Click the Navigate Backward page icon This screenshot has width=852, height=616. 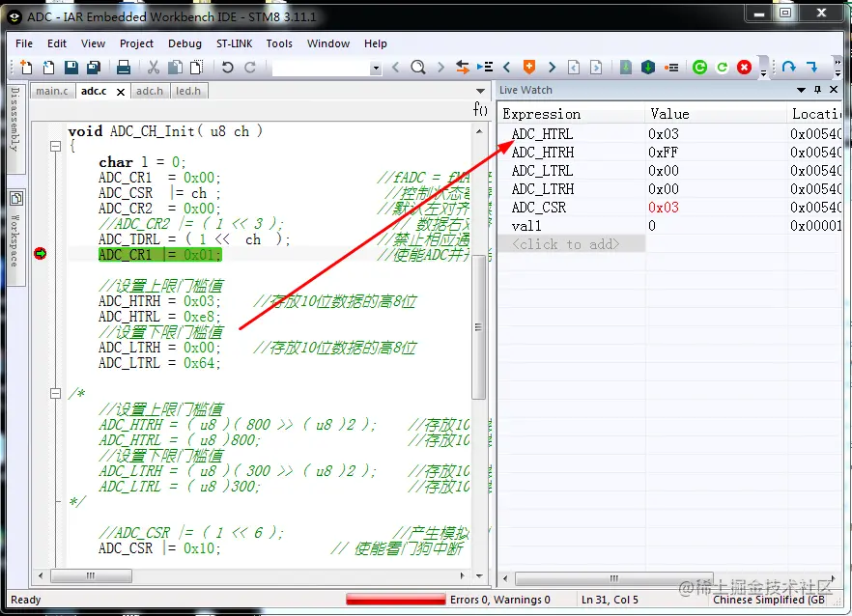coord(574,67)
